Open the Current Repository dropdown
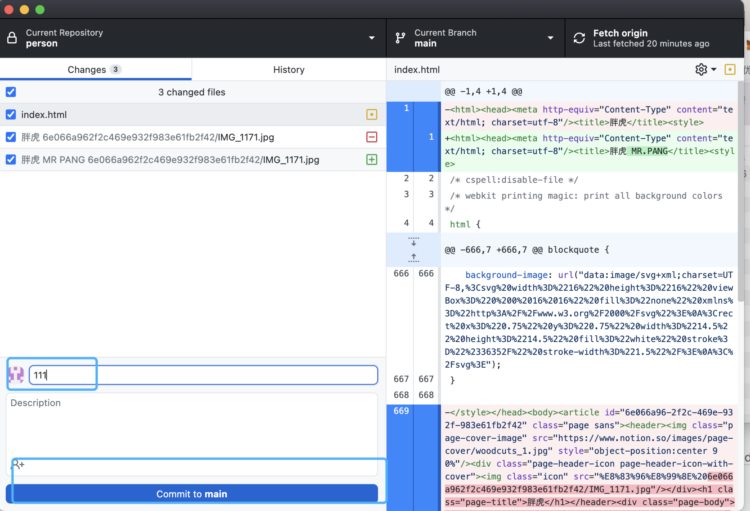Screen dimensions: 750x511 (x=192, y=38)
